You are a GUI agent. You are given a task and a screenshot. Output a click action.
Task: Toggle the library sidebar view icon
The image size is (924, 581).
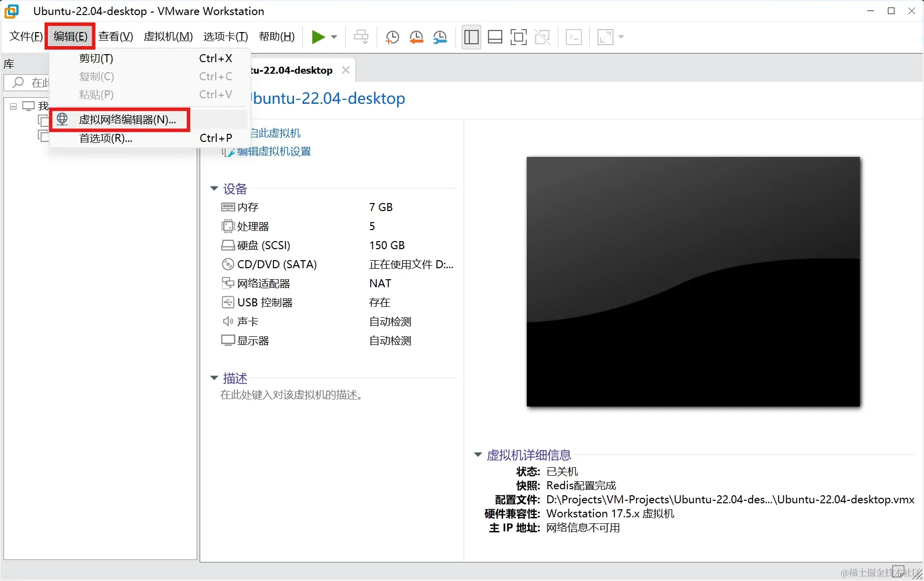point(472,37)
